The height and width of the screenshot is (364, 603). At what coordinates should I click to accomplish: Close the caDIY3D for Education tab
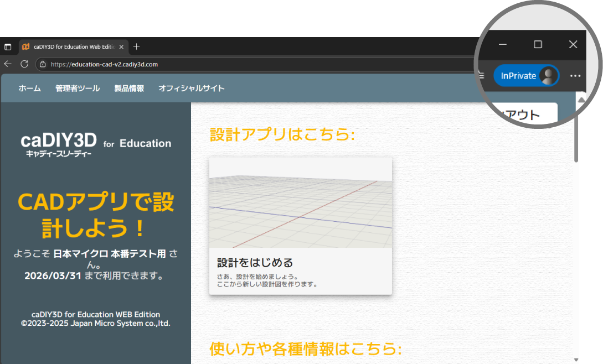click(x=121, y=47)
